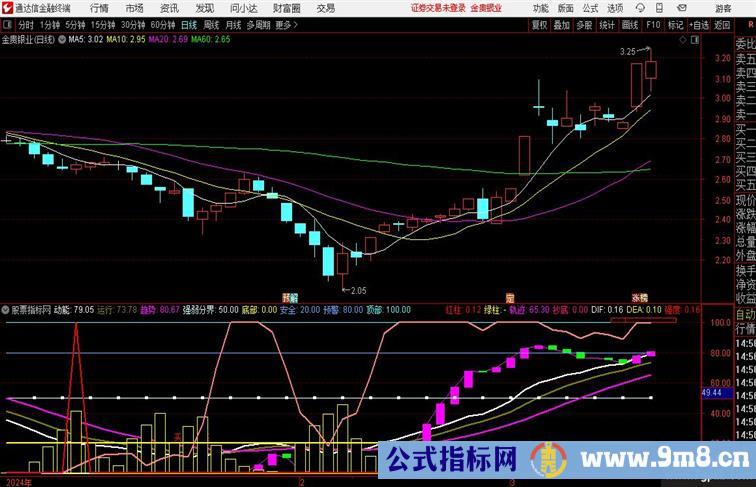Click the 3.25 high price annotation
This screenshot has height=487, width=756.
[x=628, y=52]
